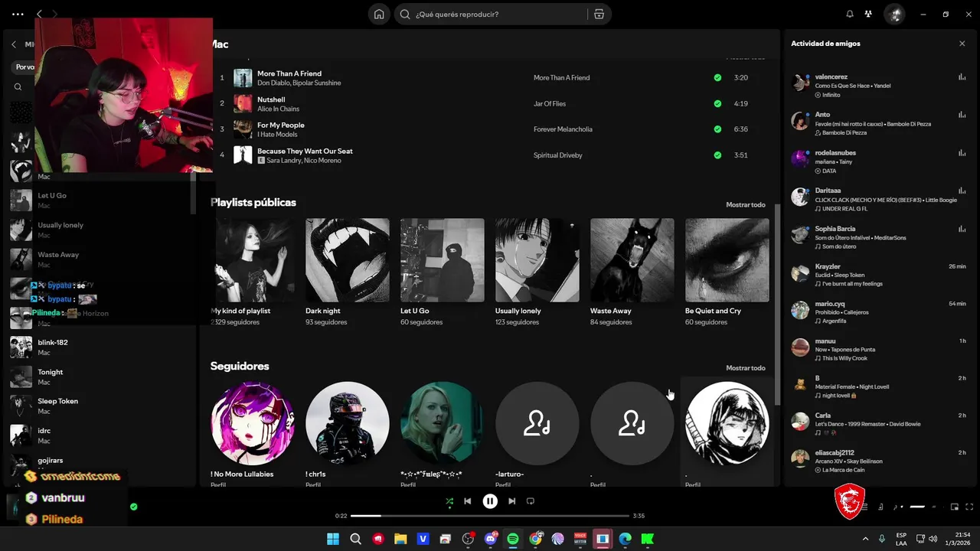Screen dimensions: 980x551
Task: Skip to the next track
Action: pyautogui.click(x=511, y=501)
